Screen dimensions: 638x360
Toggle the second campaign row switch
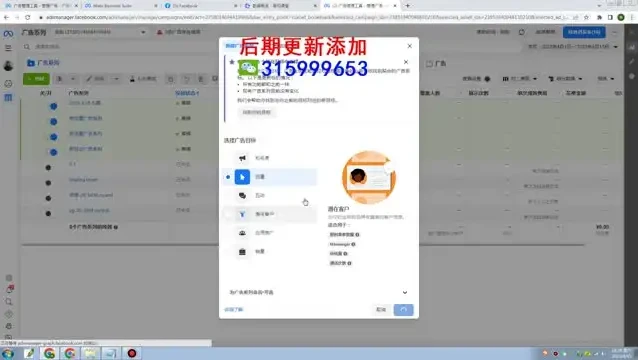53,121
